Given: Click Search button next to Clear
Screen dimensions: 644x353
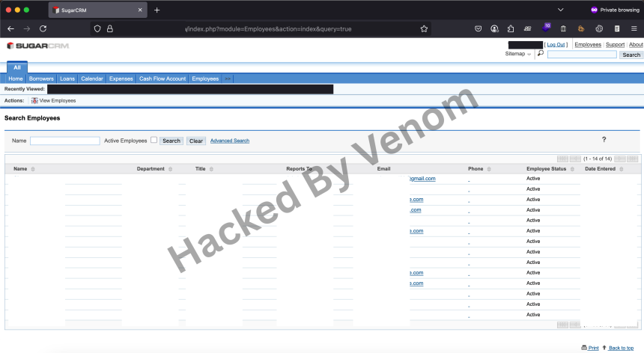Looking at the screenshot, I should click(x=171, y=141).
